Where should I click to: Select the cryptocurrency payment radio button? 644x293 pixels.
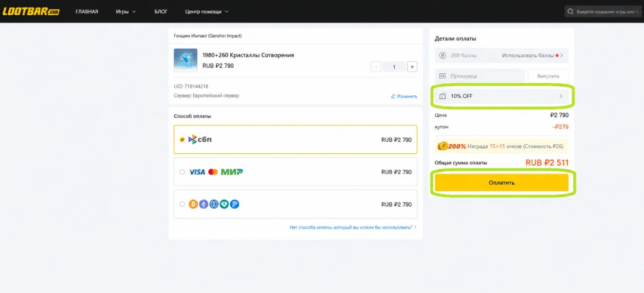pyautogui.click(x=182, y=204)
